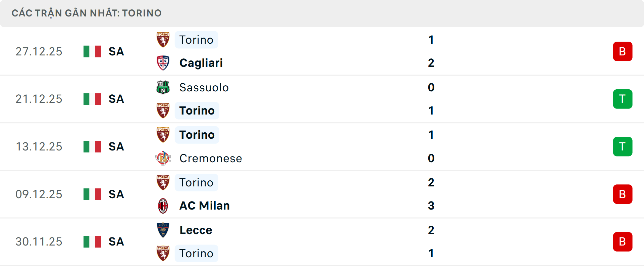Open the Cremonese team link
This screenshot has height=266, width=644.
pos(211,158)
